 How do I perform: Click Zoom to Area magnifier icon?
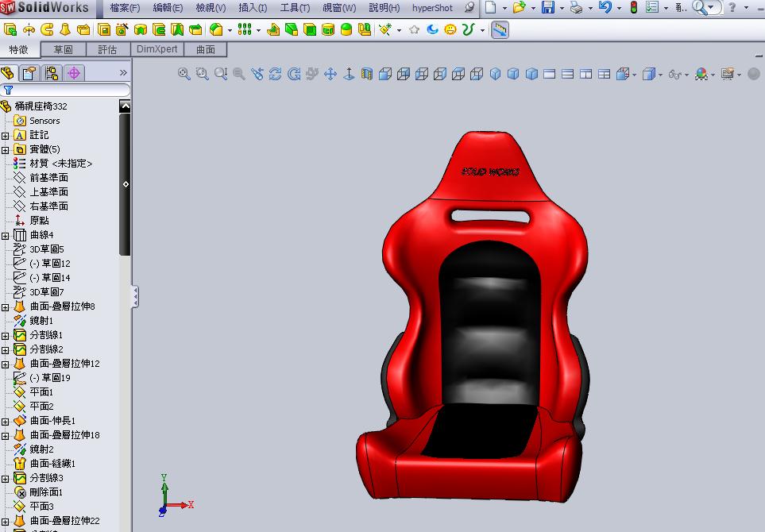click(x=202, y=74)
